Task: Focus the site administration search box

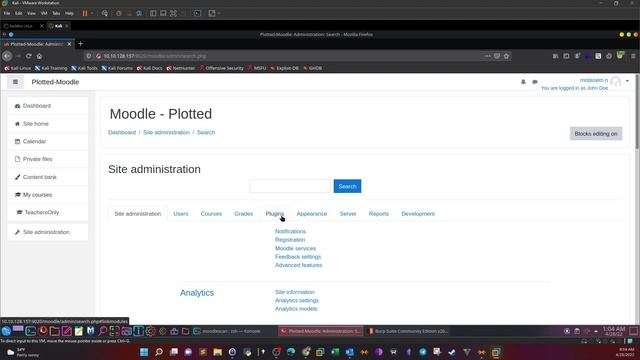Action: (x=290, y=186)
